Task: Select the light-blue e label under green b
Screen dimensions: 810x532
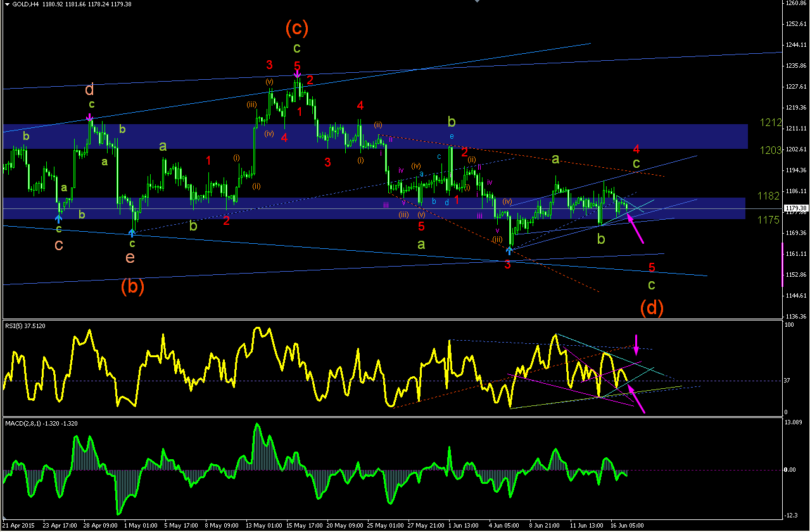Action: (x=452, y=136)
